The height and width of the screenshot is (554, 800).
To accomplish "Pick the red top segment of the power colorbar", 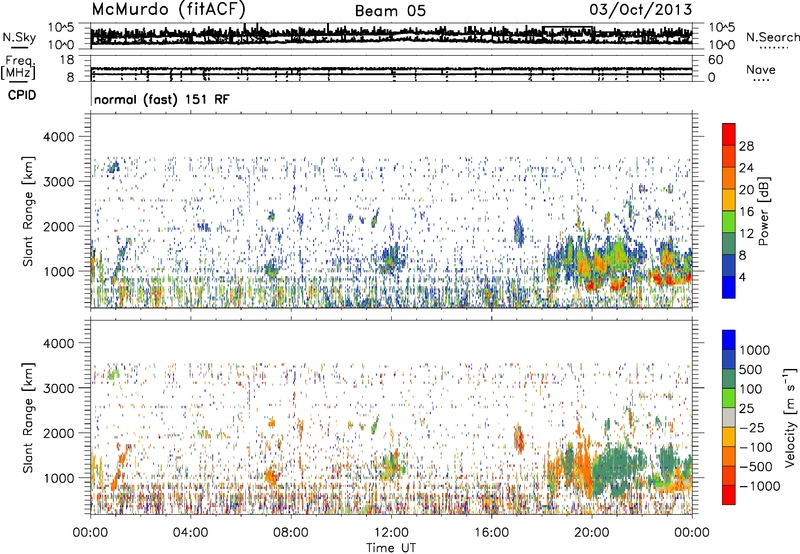I will [729, 134].
